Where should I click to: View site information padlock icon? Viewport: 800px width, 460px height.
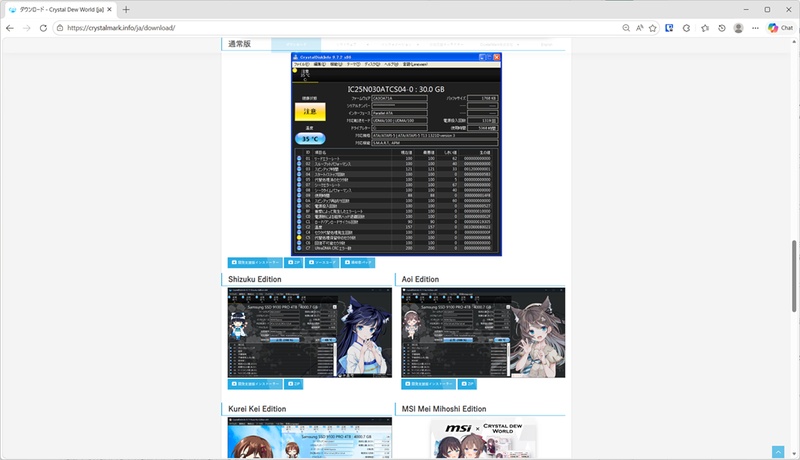point(60,28)
